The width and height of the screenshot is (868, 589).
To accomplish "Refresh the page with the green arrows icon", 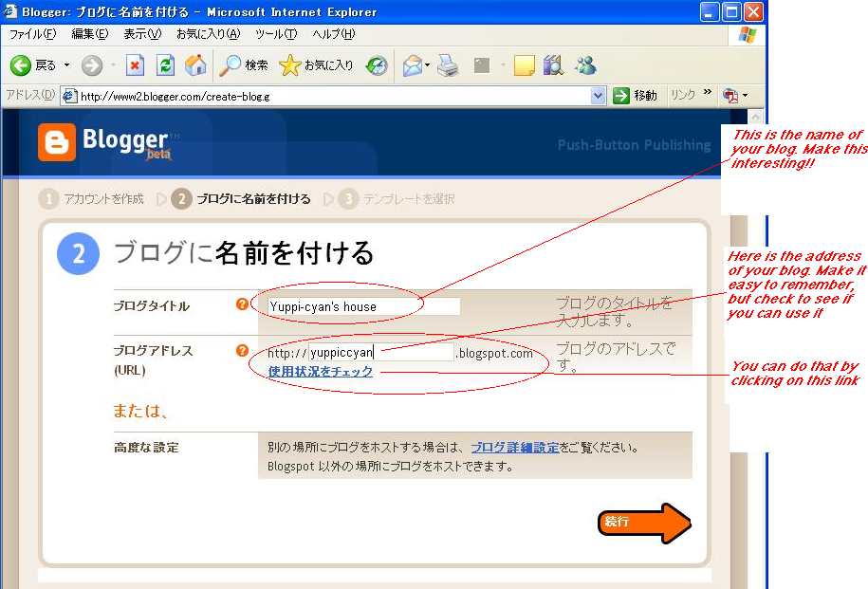I will pyautogui.click(x=165, y=65).
